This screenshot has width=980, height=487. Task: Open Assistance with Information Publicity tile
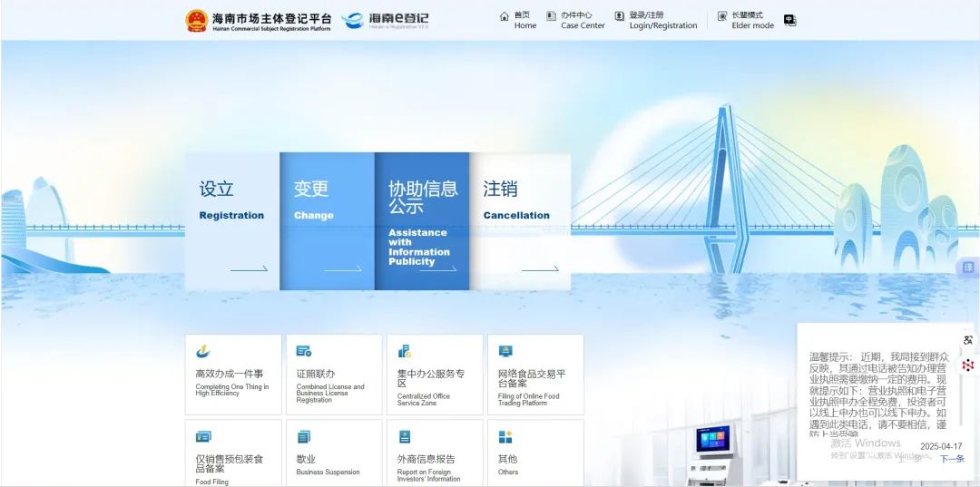tap(422, 220)
